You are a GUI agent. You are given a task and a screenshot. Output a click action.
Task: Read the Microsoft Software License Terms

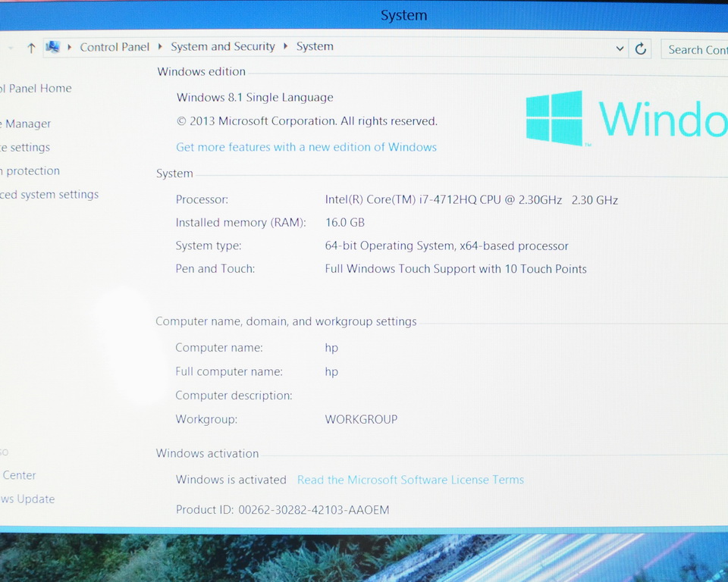click(410, 480)
